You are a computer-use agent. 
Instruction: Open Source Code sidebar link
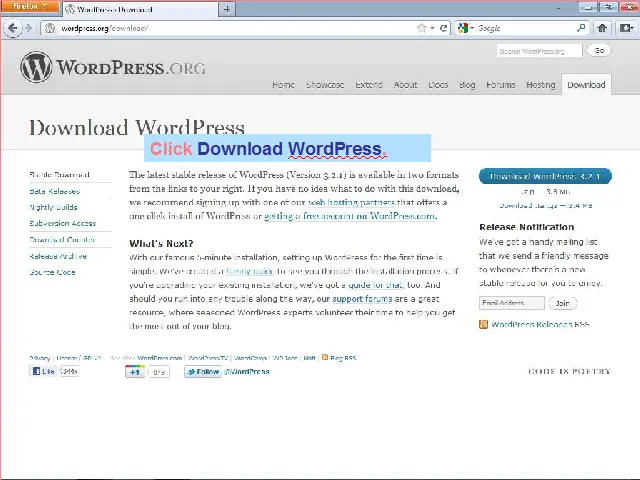(x=52, y=272)
